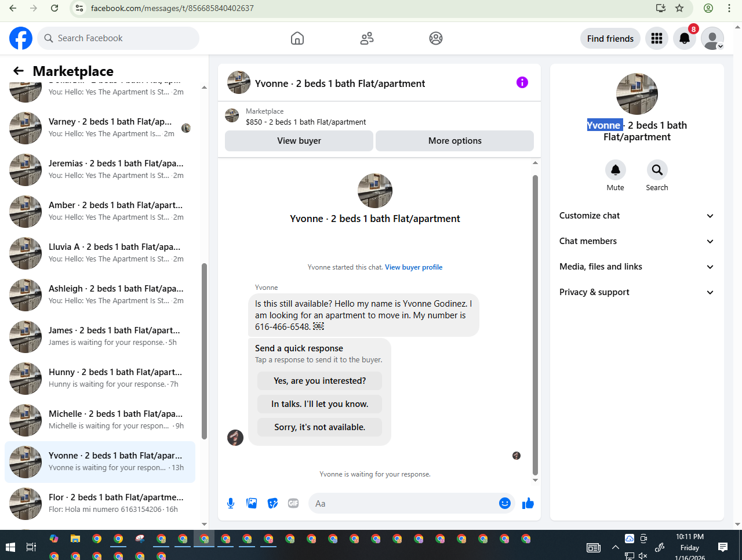Open Windows Start menu
Image resolution: width=742 pixels, height=560 pixels.
10,547
